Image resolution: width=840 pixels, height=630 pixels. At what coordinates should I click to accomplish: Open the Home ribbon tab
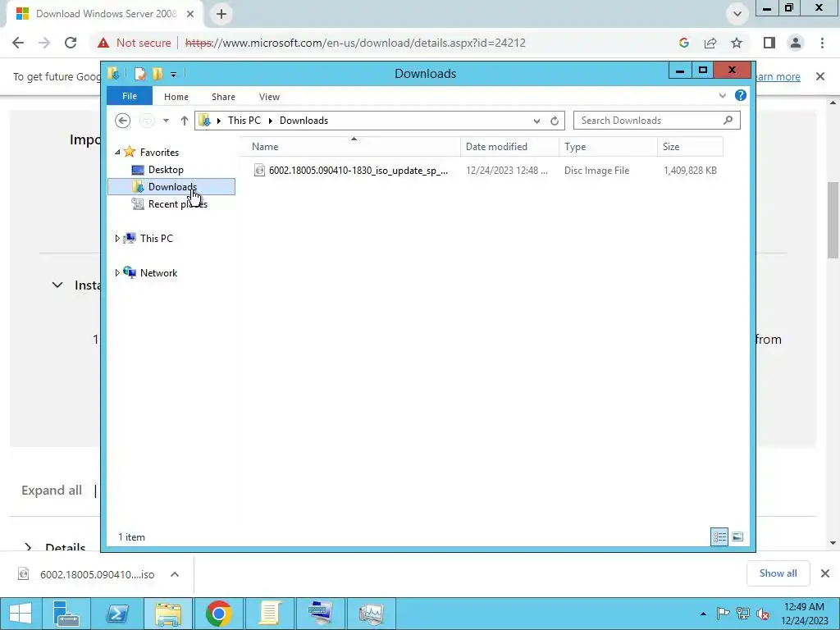click(176, 97)
